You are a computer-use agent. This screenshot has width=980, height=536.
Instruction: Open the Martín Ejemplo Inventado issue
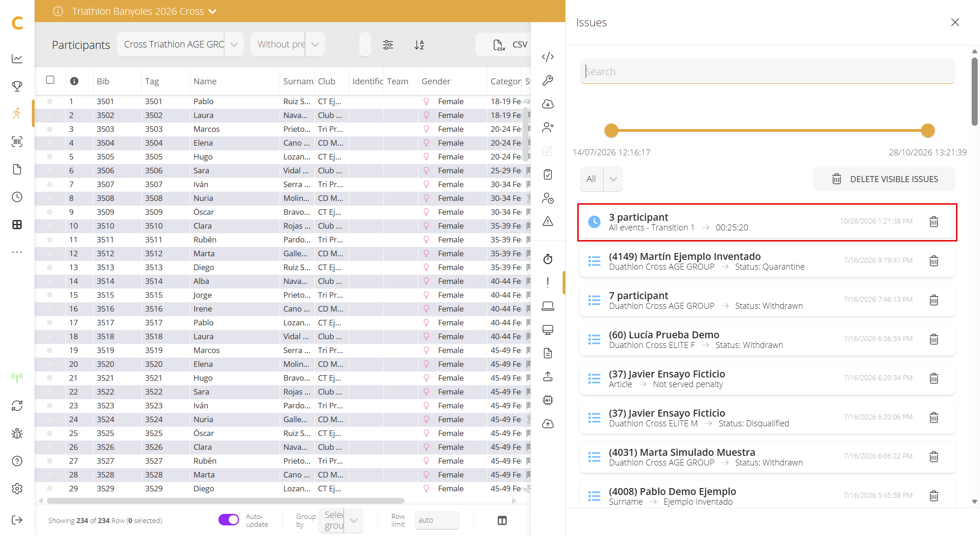(x=767, y=261)
